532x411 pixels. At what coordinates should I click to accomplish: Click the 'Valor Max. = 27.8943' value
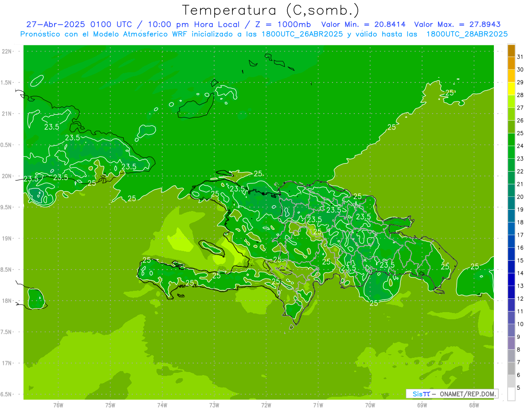coord(457,24)
